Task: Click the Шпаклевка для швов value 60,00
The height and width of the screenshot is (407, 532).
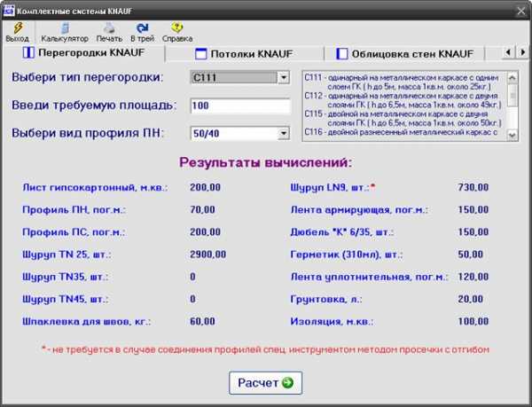Action: 202,321
